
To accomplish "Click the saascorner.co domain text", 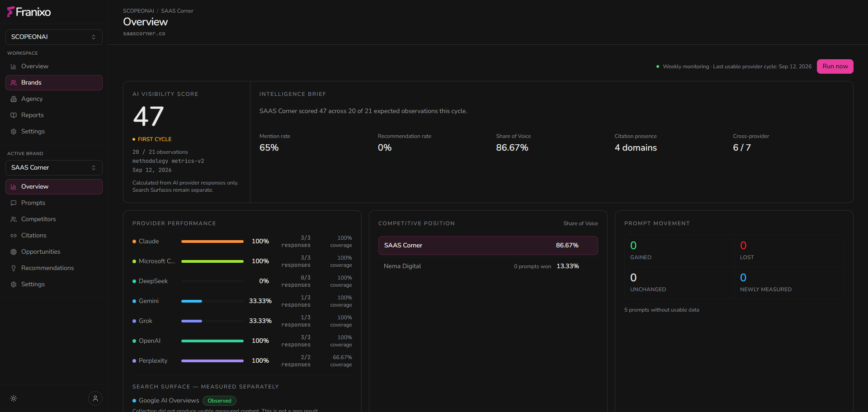I will pyautogui.click(x=144, y=34).
